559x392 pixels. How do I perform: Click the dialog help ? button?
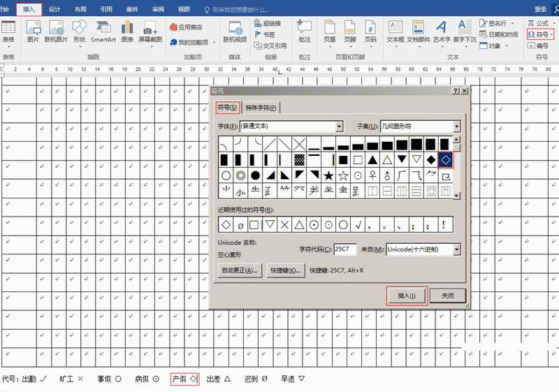pos(456,91)
